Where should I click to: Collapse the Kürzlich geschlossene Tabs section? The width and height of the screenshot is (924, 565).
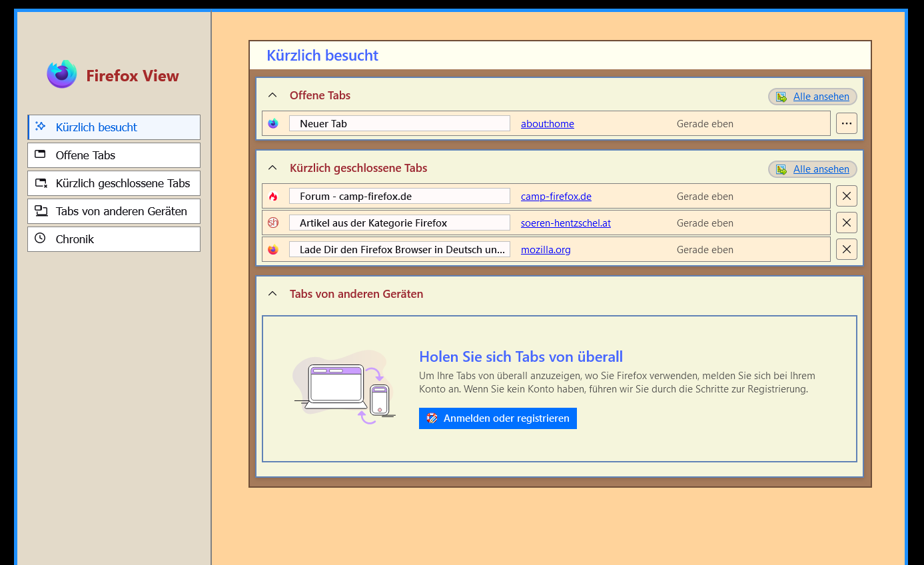click(x=272, y=168)
